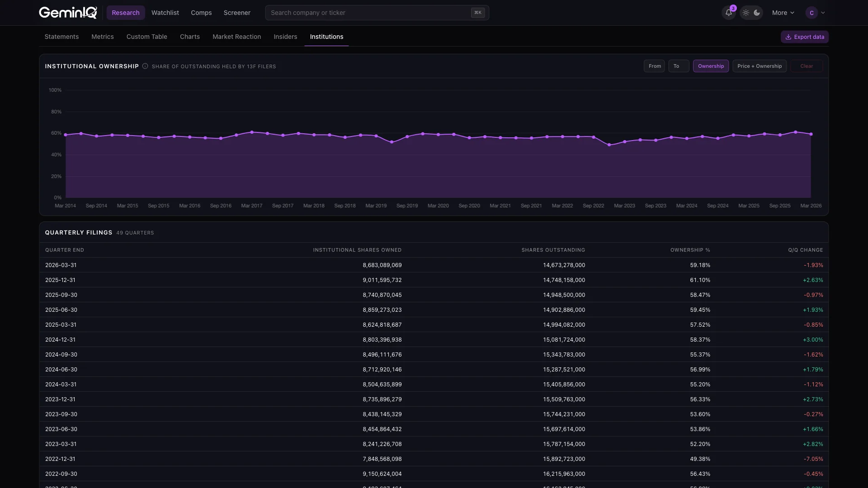This screenshot has height=488, width=868.
Task: Click the 61.10% ownership cell
Action: [x=700, y=280]
